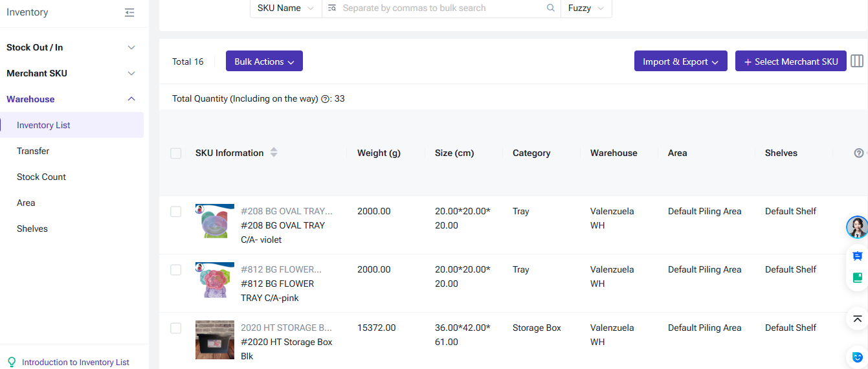Click the search magnifier icon
868x369 pixels.
tap(551, 8)
